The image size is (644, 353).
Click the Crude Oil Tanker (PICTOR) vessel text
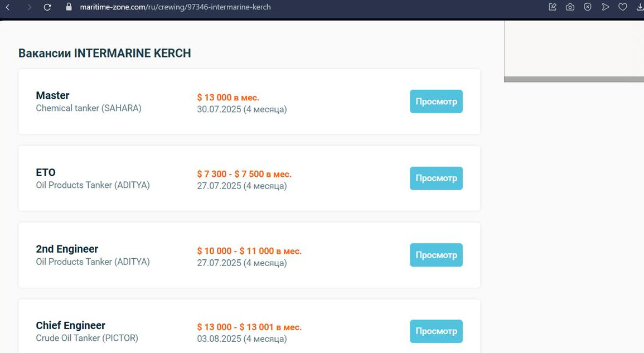(87, 338)
